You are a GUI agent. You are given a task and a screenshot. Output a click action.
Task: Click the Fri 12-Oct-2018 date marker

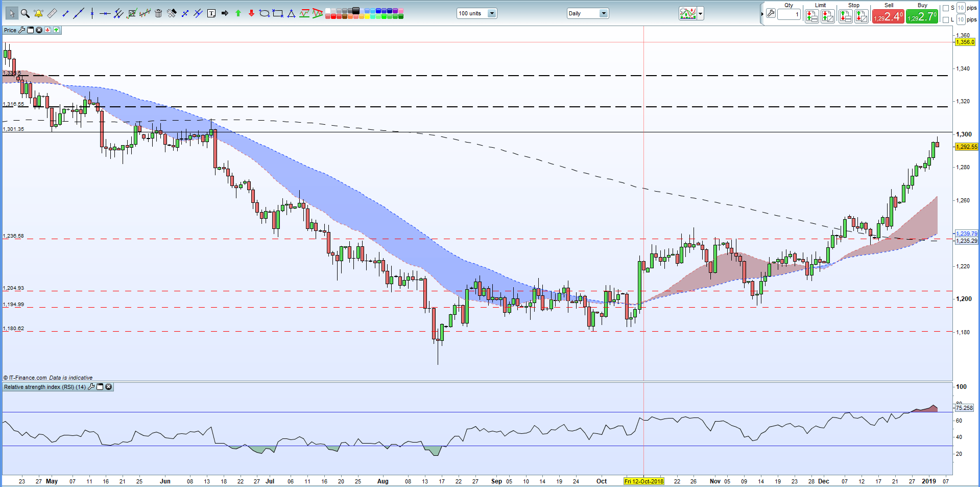643,481
